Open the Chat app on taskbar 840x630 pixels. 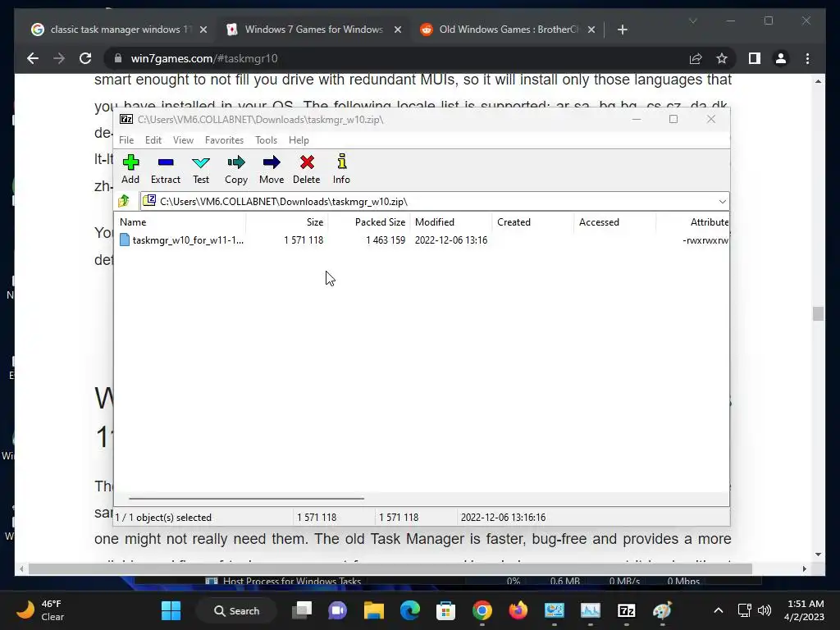click(337, 610)
